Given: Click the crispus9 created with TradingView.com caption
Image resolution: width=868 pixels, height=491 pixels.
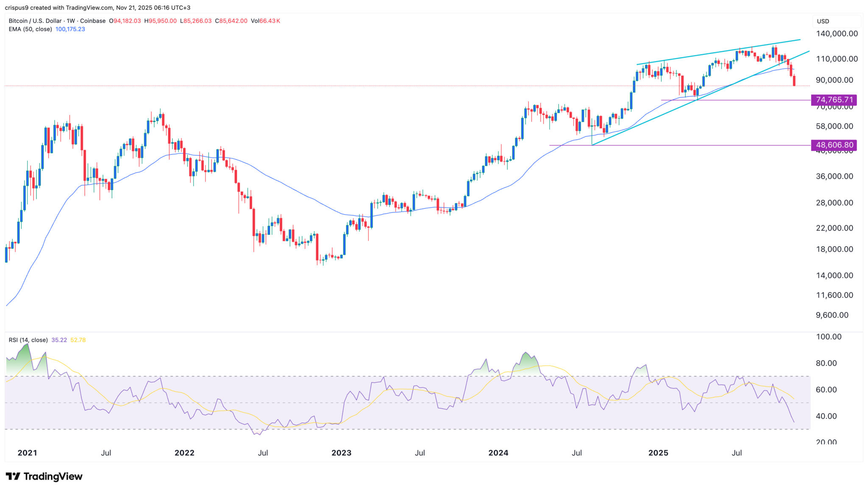Looking at the screenshot, I should (97, 8).
